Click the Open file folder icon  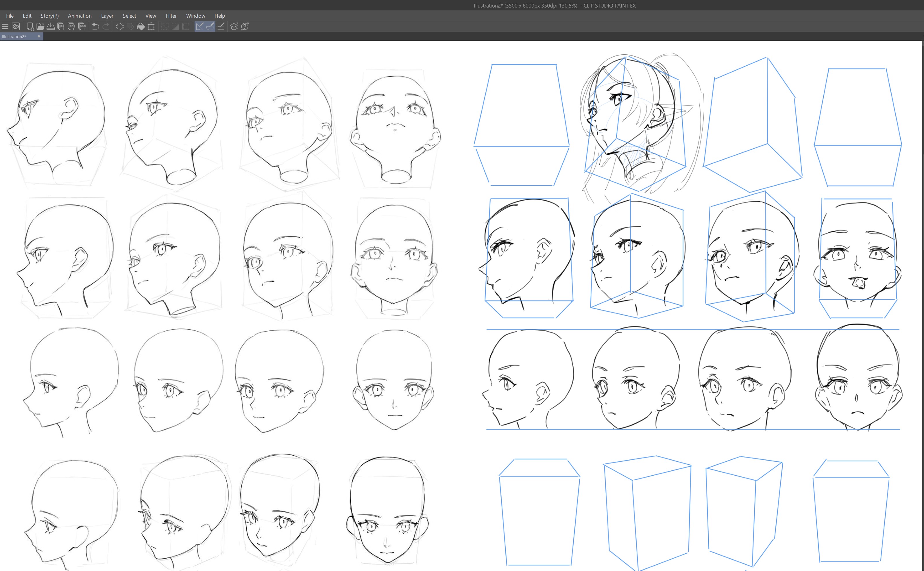[40, 26]
